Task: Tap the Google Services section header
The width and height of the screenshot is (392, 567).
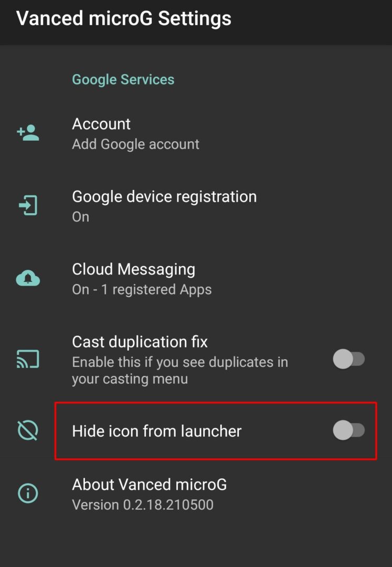Action: pos(123,80)
